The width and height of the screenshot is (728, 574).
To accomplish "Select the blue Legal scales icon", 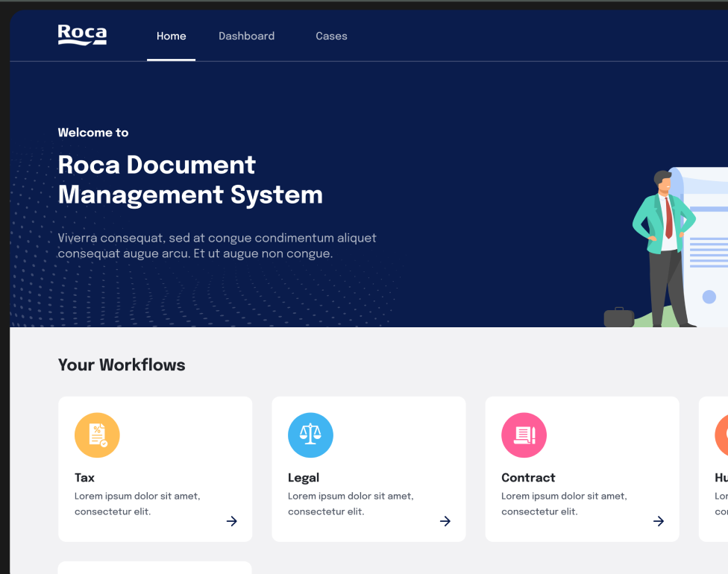I will [x=310, y=435].
